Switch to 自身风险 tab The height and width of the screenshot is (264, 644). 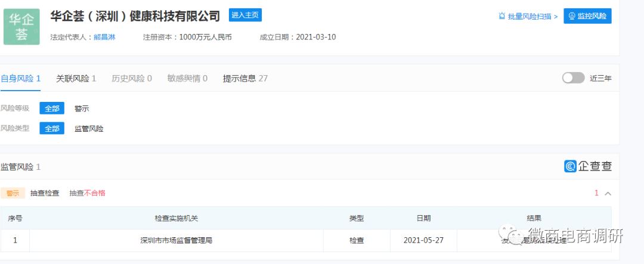pyautogui.click(x=20, y=79)
